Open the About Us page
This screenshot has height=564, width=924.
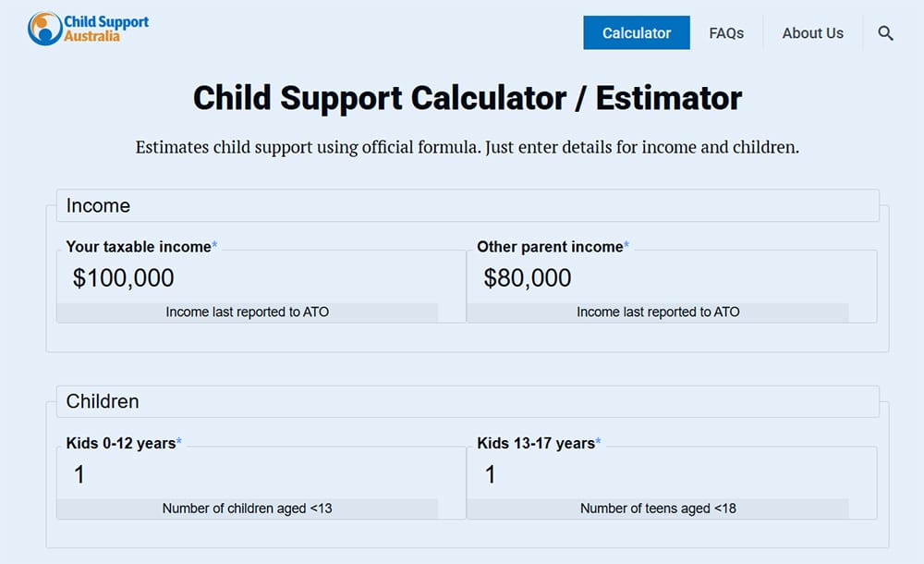(812, 32)
